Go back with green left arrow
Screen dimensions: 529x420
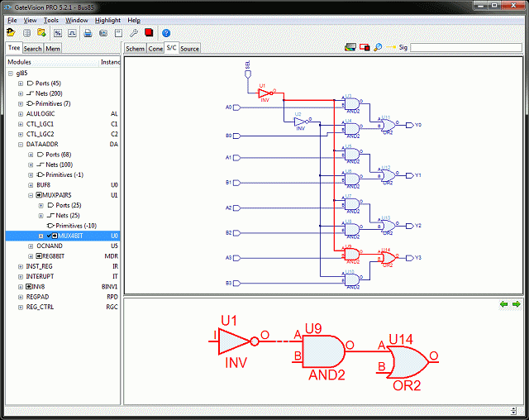click(503, 304)
